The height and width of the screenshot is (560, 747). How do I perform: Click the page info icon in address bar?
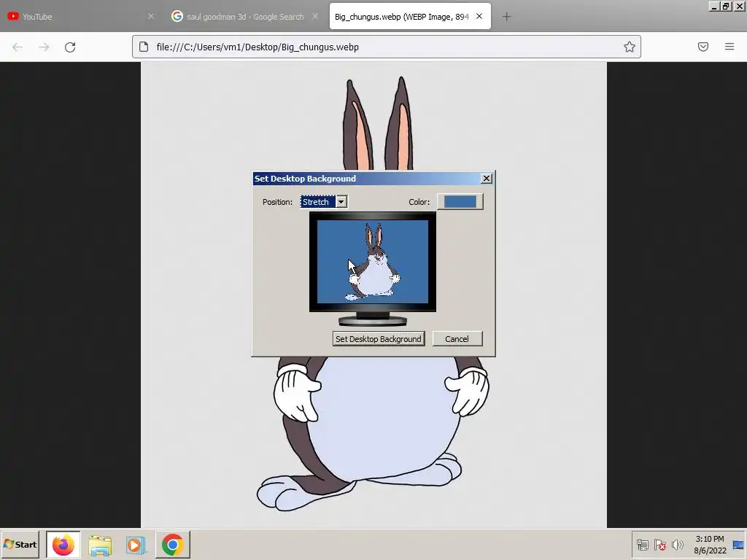[144, 47]
